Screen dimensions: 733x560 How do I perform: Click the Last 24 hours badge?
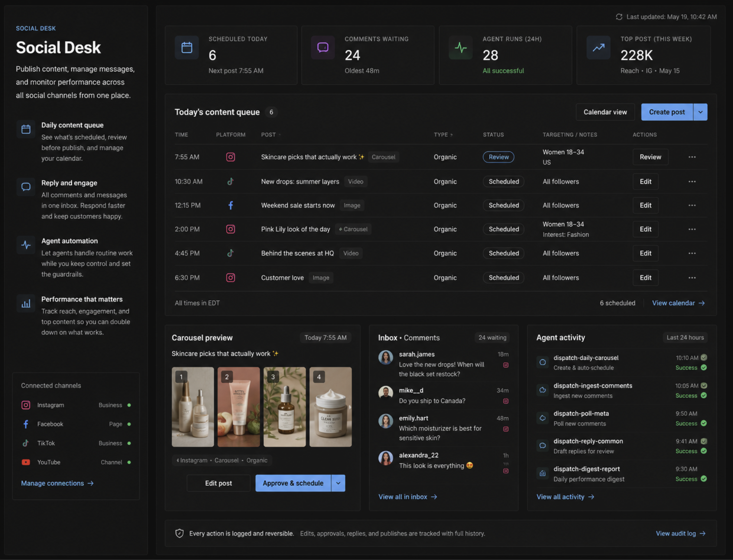coord(685,337)
